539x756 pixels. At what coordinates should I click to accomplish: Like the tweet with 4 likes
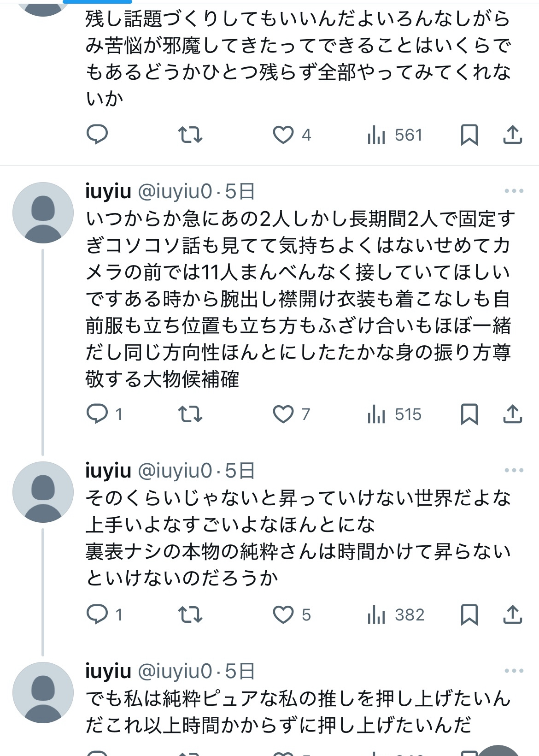[x=283, y=135]
